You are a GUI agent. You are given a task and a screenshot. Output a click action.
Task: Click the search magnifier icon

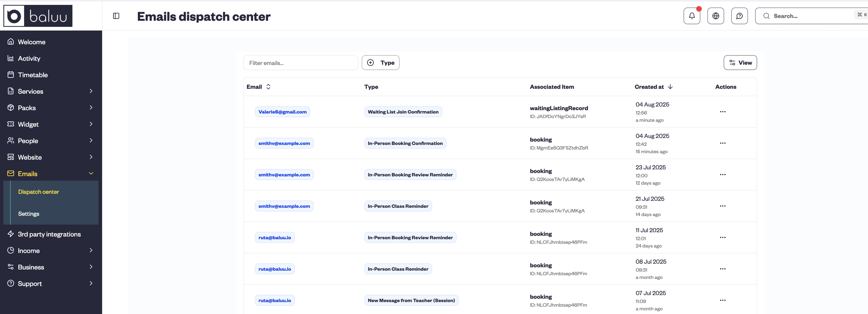[766, 16]
